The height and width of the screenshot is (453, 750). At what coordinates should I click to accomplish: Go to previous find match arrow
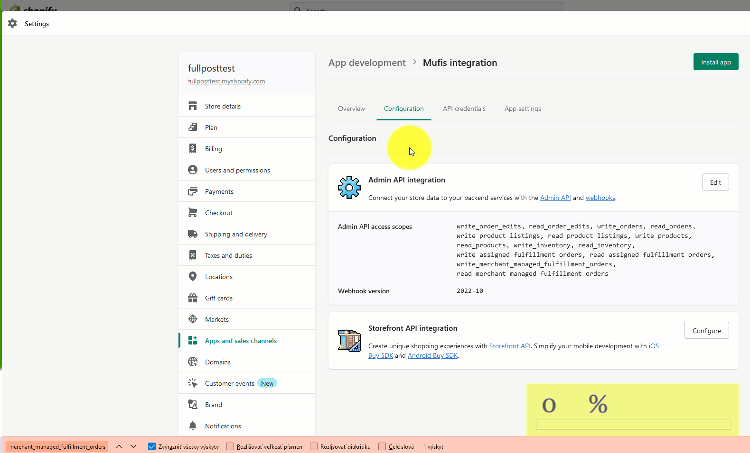[119, 446]
